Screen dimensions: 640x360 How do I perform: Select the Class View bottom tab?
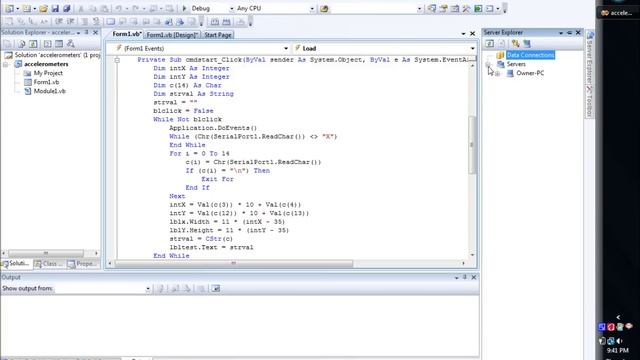tap(49, 264)
